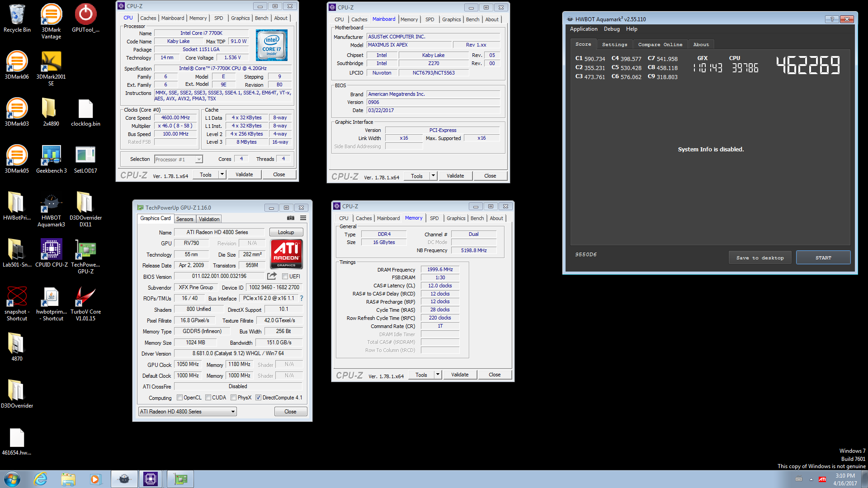
Task: Open the 4870 folder icon
Action: click(17, 347)
